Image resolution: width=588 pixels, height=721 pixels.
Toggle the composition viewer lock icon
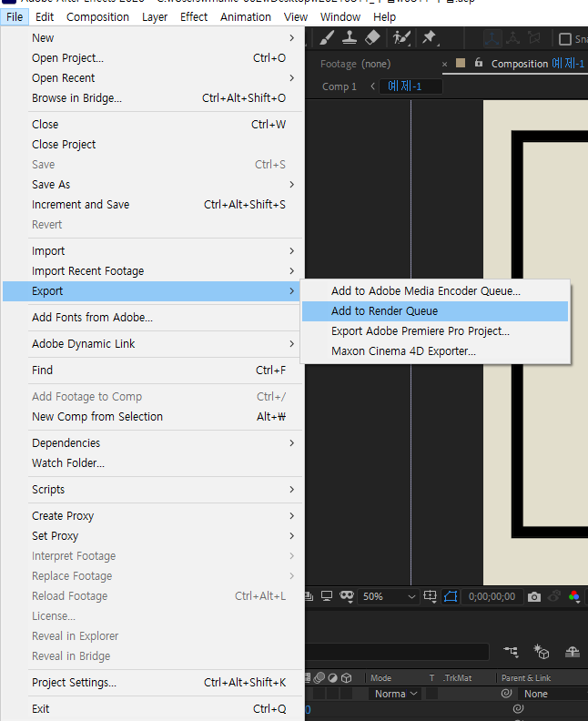click(x=479, y=63)
